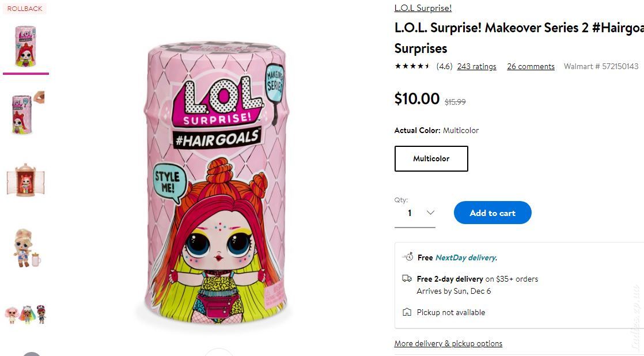The width and height of the screenshot is (644, 356).
Task: Choose the Multicolor color option
Action: (431, 158)
